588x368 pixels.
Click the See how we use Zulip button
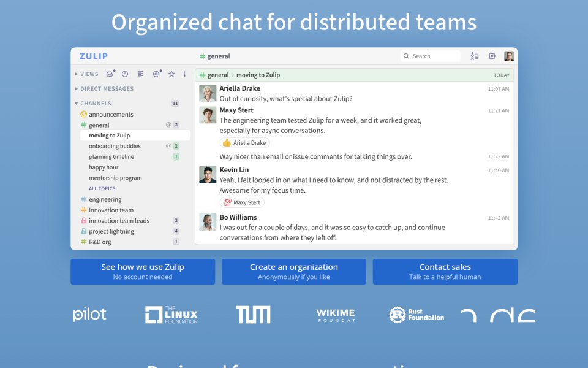(x=143, y=272)
